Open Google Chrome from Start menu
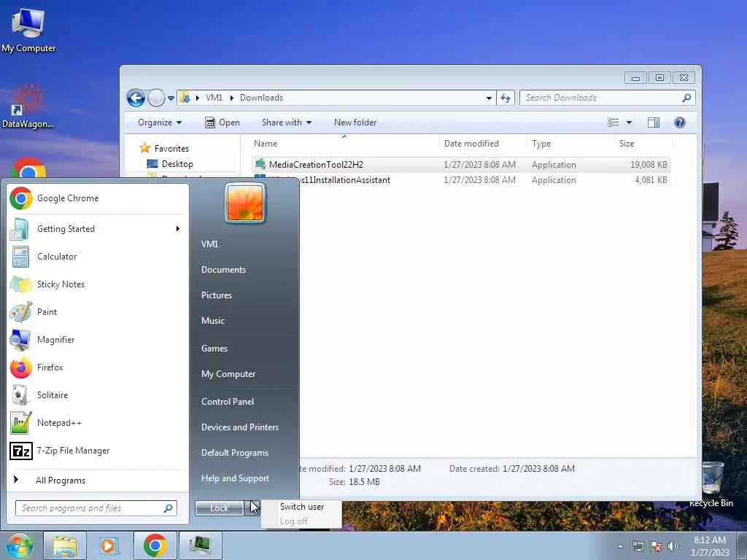This screenshot has width=747, height=560. click(97, 198)
